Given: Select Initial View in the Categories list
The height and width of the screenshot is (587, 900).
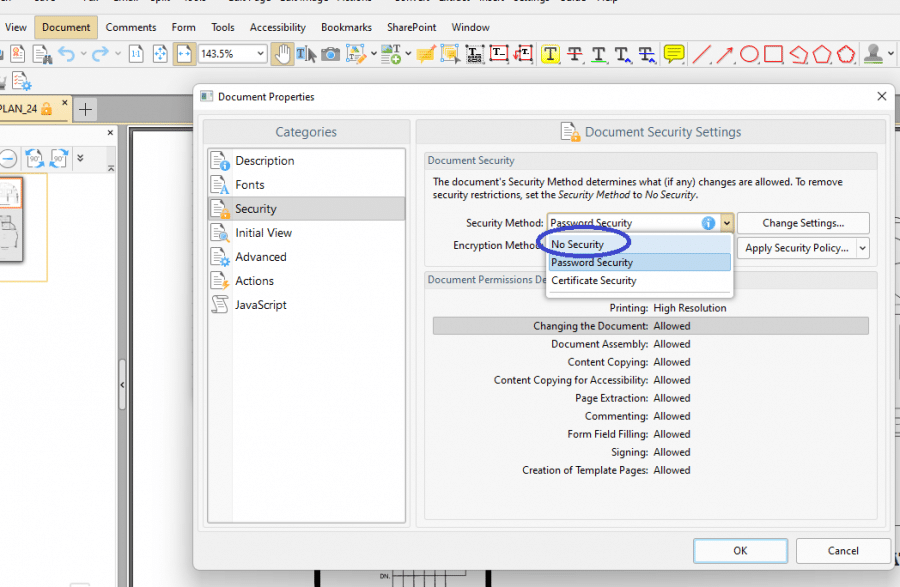Looking at the screenshot, I should coord(262,232).
